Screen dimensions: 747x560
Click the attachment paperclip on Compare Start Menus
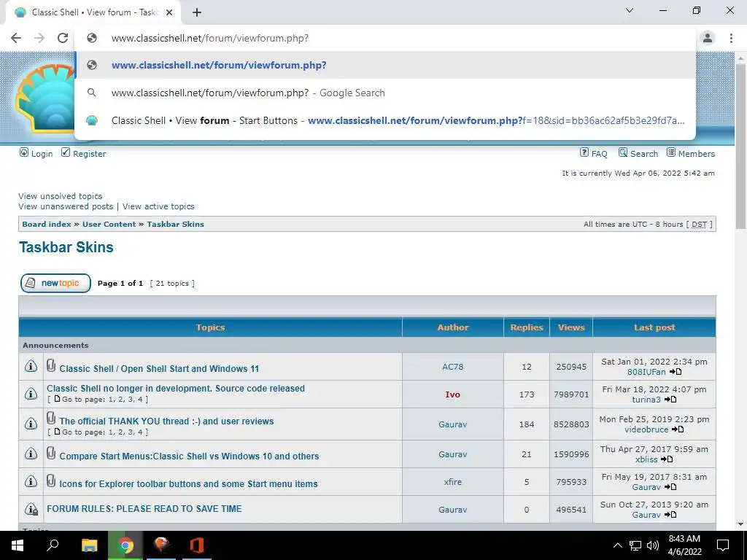click(x=51, y=453)
